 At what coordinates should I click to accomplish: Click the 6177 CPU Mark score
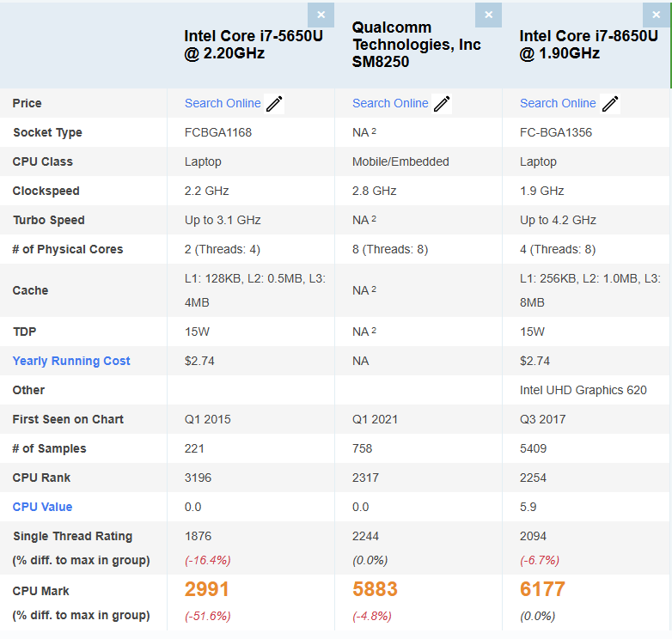coord(542,589)
